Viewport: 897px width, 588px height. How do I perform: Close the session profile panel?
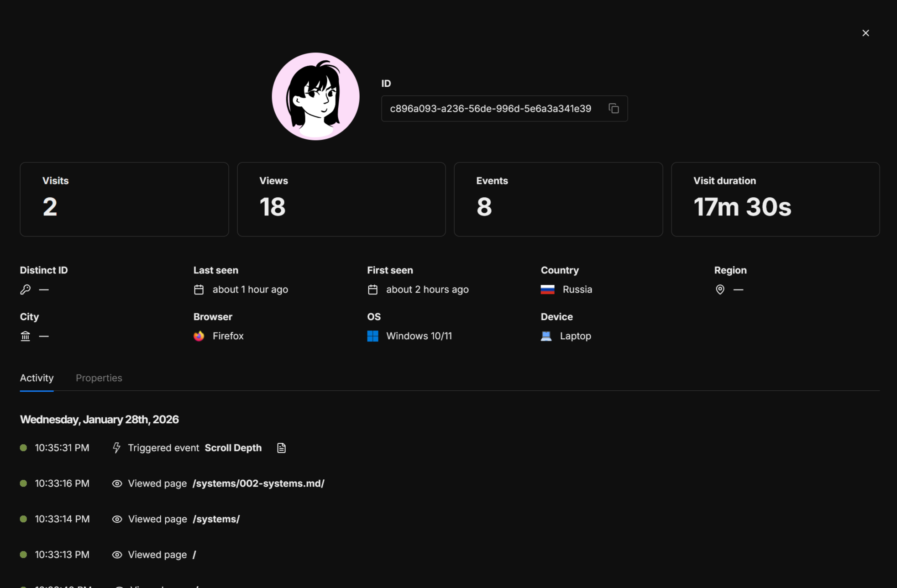[x=866, y=33]
